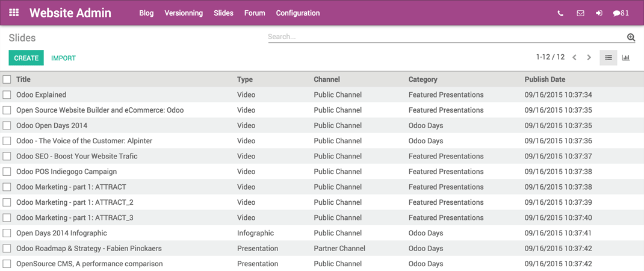This screenshot has width=644, height=271.
Task: Open Odoo SEO - Boost Your Website Trafic
Action: tap(77, 156)
